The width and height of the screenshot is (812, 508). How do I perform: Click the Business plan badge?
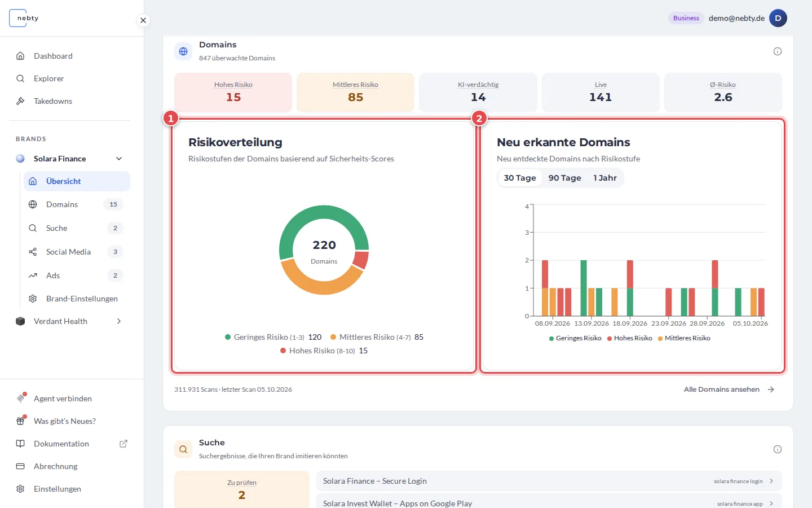[x=686, y=18]
